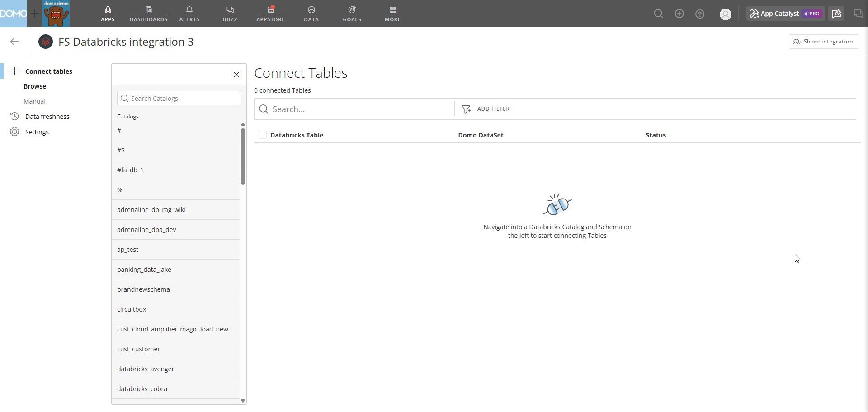The width and height of the screenshot is (868, 412).
Task: Open Data freshness section
Action: coord(47,117)
